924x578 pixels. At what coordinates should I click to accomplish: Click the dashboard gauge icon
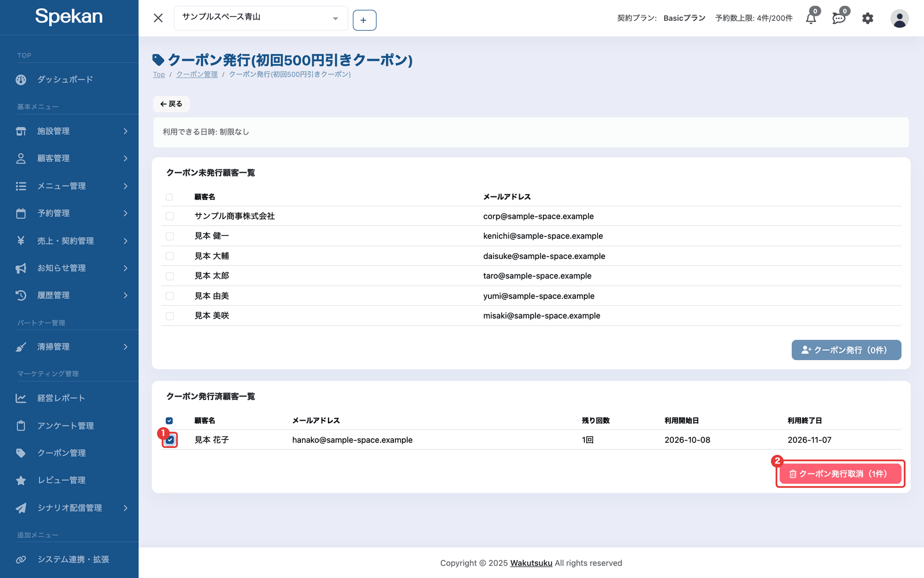point(21,80)
